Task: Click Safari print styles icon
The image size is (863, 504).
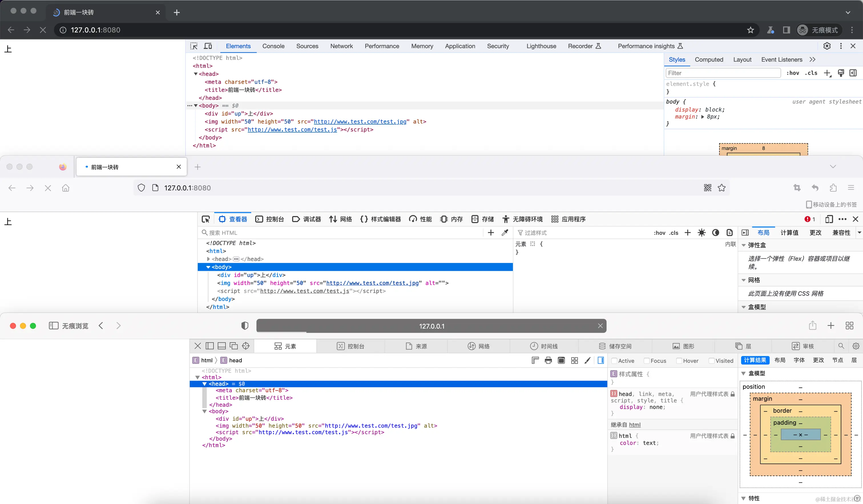Action: click(x=548, y=360)
